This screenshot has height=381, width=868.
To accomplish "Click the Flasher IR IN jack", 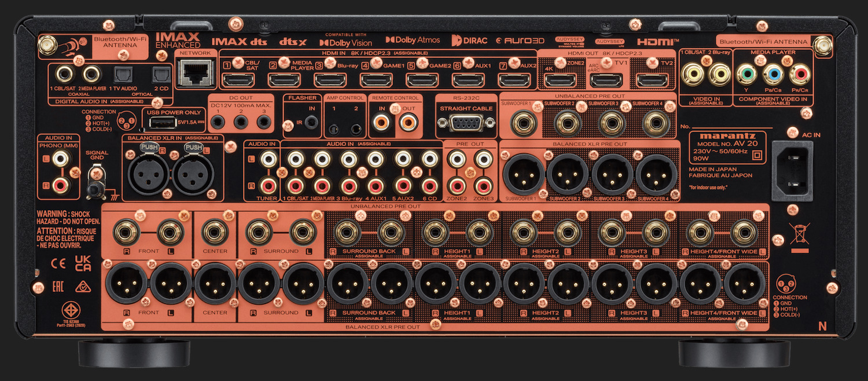I will (x=313, y=122).
